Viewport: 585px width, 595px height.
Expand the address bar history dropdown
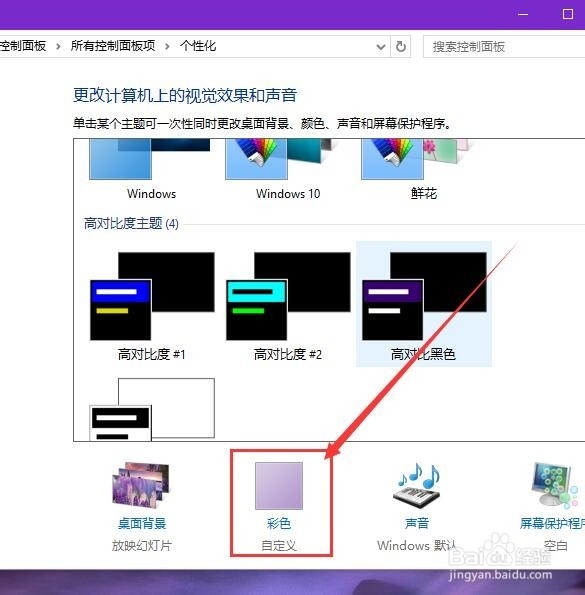[x=381, y=47]
